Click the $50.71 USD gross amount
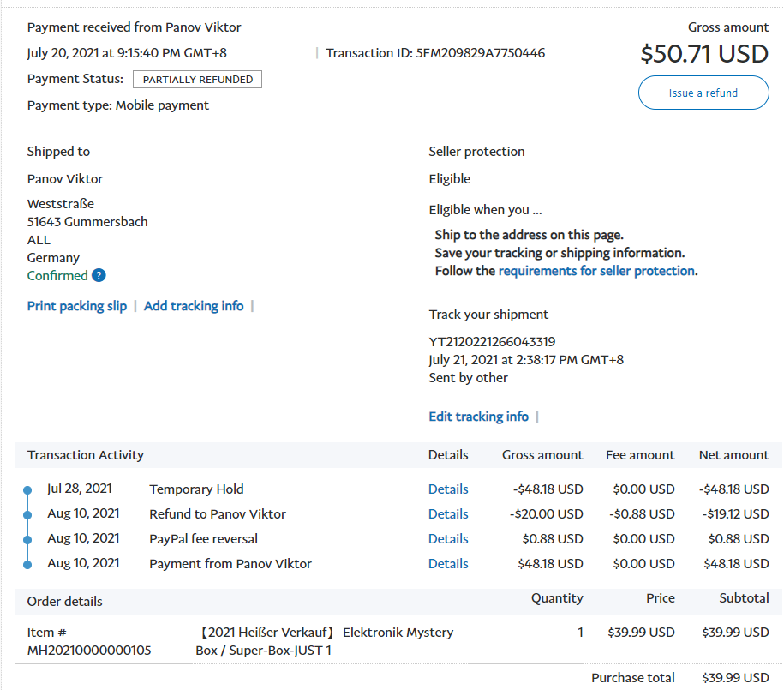Screen dimensions: 784x690 [x=703, y=54]
